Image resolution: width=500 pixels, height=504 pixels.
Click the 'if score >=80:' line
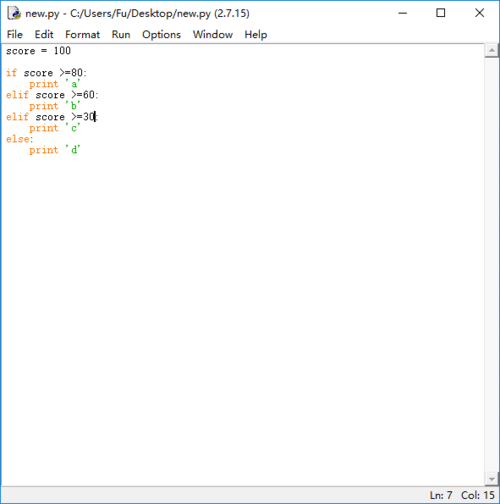[46, 73]
